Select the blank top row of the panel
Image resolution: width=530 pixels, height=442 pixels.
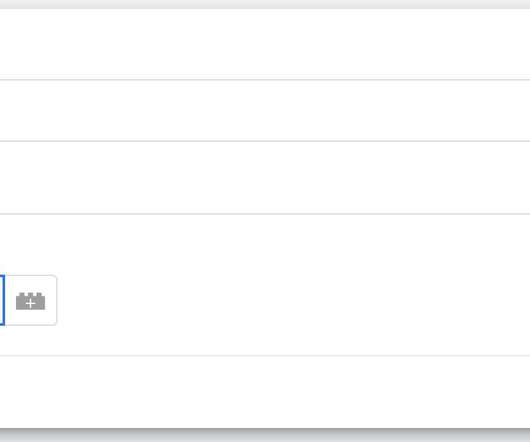265,44
